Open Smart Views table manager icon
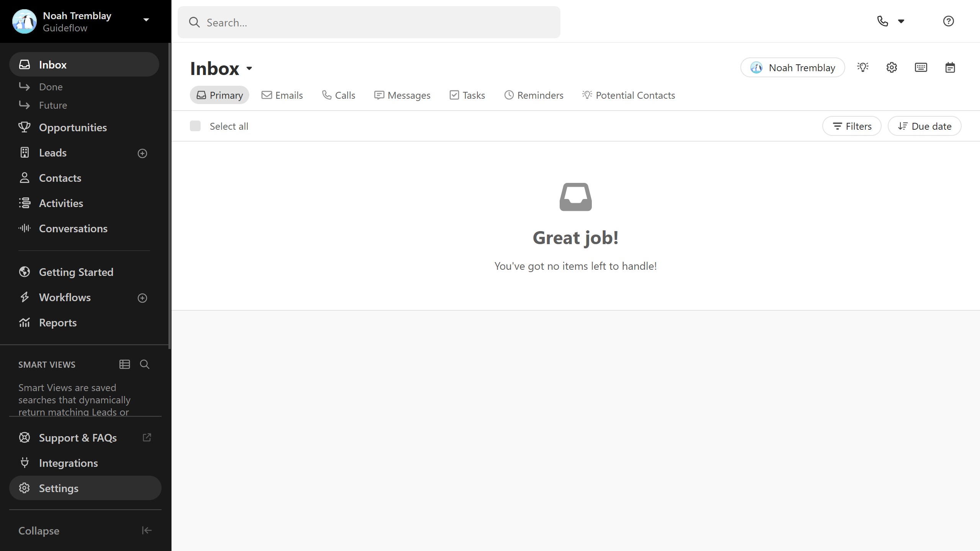Image resolution: width=980 pixels, height=551 pixels. 125,364
